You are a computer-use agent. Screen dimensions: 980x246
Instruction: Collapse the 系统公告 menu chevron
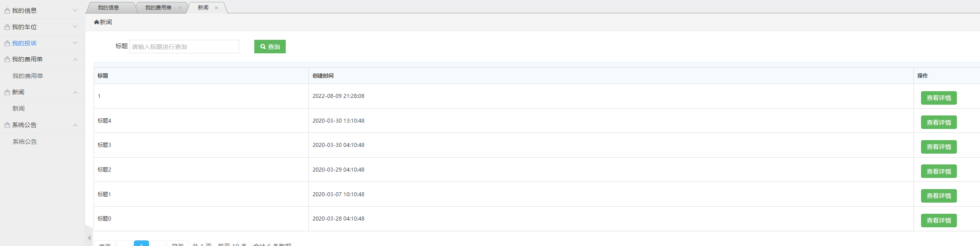(x=75, y=125)
